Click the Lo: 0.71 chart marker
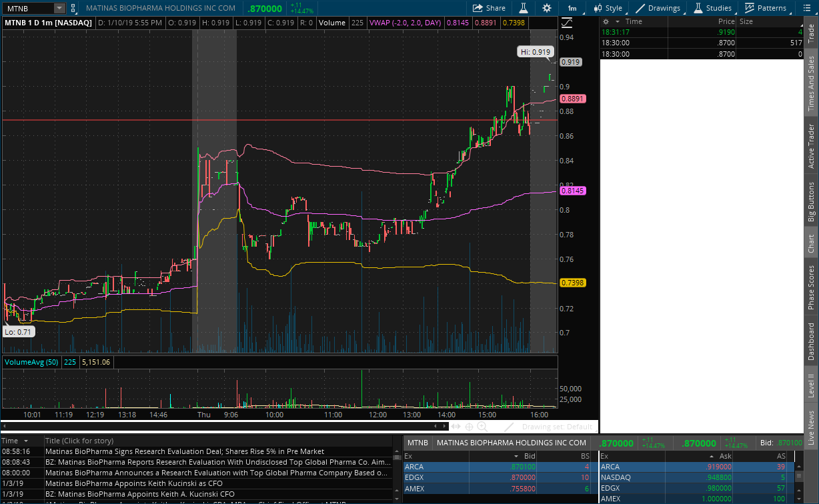The height and width of the screenshot is (504, 819). [x=18, y=331]
